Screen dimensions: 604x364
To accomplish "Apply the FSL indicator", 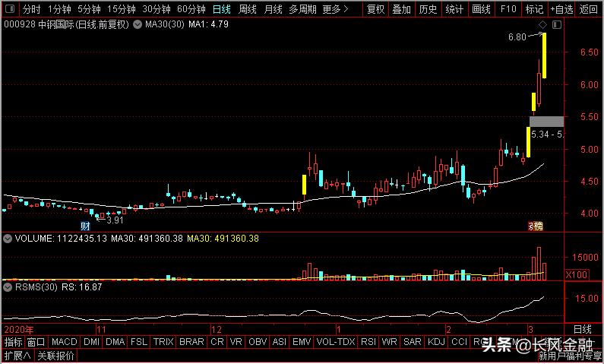I will (139, 342).
